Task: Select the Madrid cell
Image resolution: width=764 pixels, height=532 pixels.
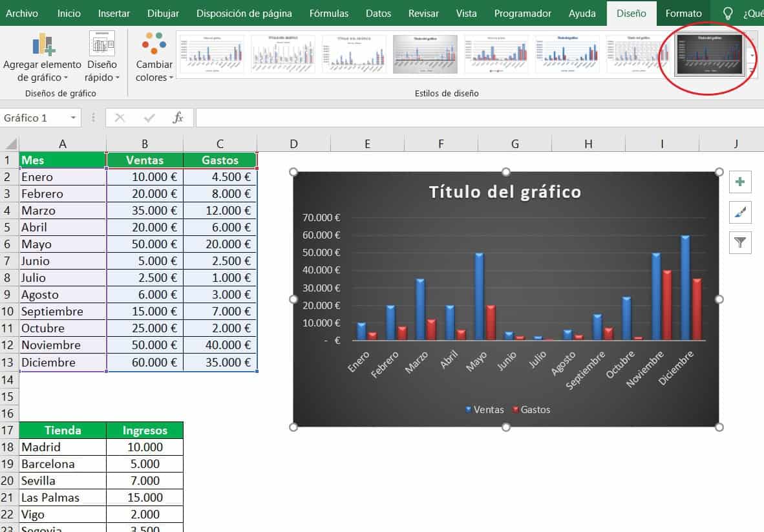Action: tap(62, 447)
